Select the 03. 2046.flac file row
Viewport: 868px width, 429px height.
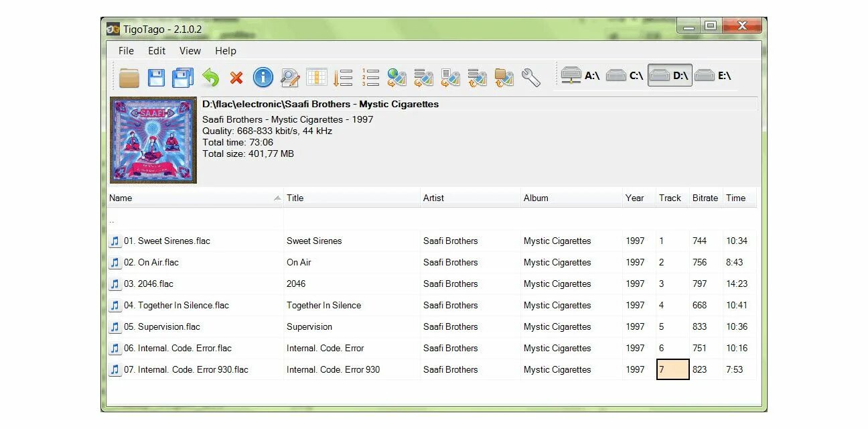pyautogui.click(x=432, y=284)
